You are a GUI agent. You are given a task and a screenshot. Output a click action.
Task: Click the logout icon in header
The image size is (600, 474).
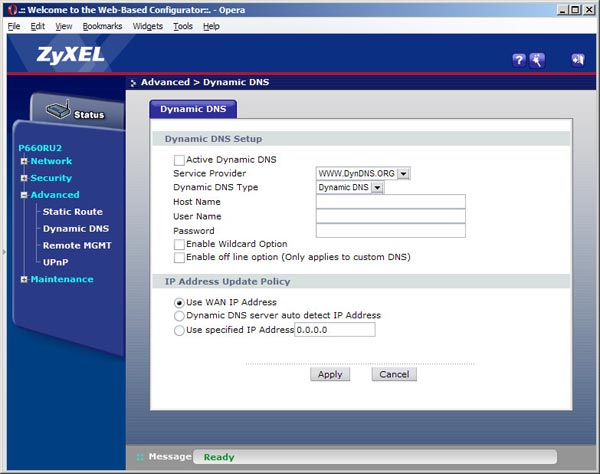[x=578, y=60]
